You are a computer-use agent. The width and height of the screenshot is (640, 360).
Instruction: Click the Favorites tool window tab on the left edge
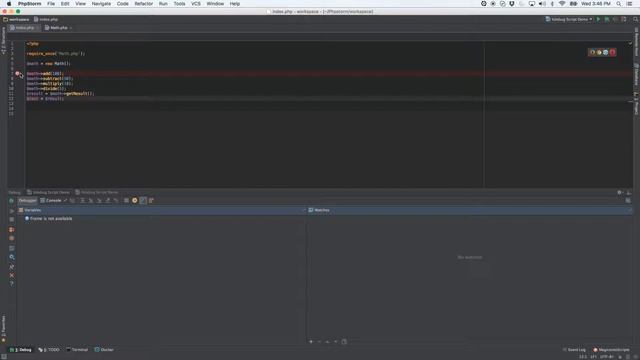tap(3, 329)
